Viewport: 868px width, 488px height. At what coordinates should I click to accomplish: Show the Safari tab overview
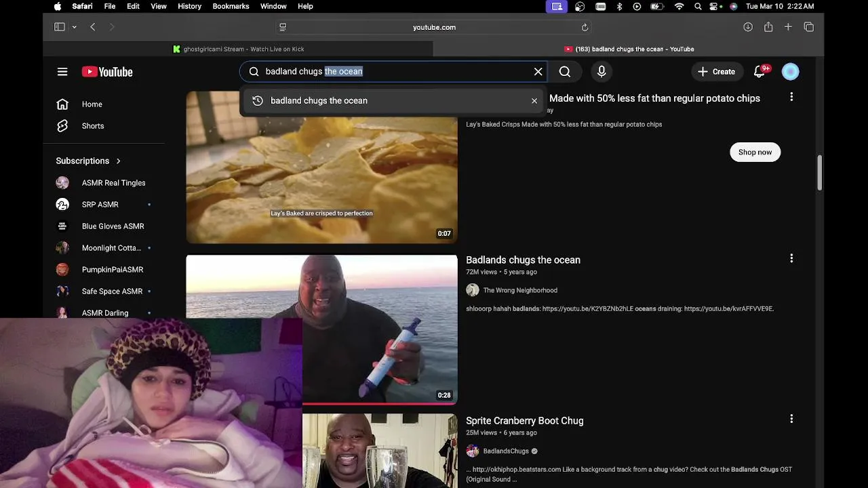click(x=809, y=27)
